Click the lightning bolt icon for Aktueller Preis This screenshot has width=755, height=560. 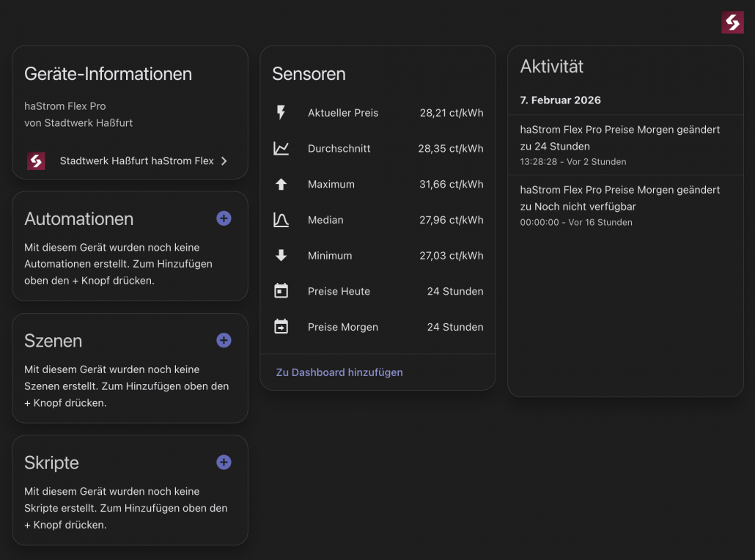tap(281, 113)
